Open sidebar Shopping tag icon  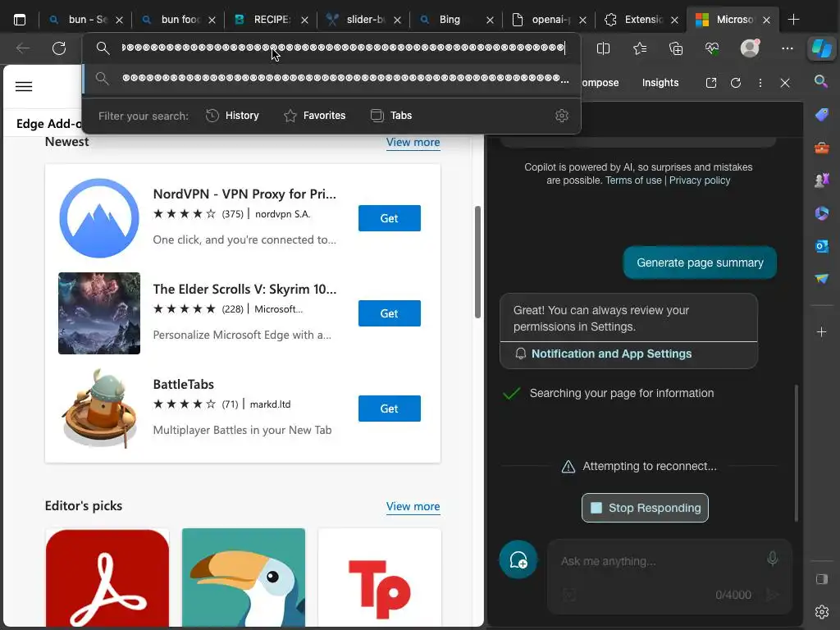click(822, 114)
